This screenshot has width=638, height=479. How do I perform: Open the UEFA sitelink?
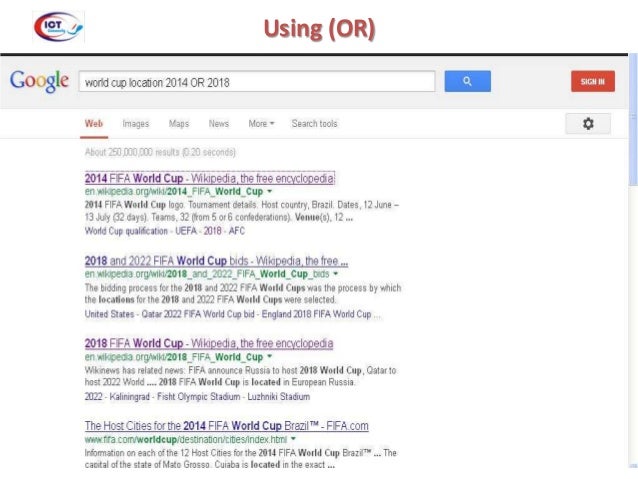(186, 231)
